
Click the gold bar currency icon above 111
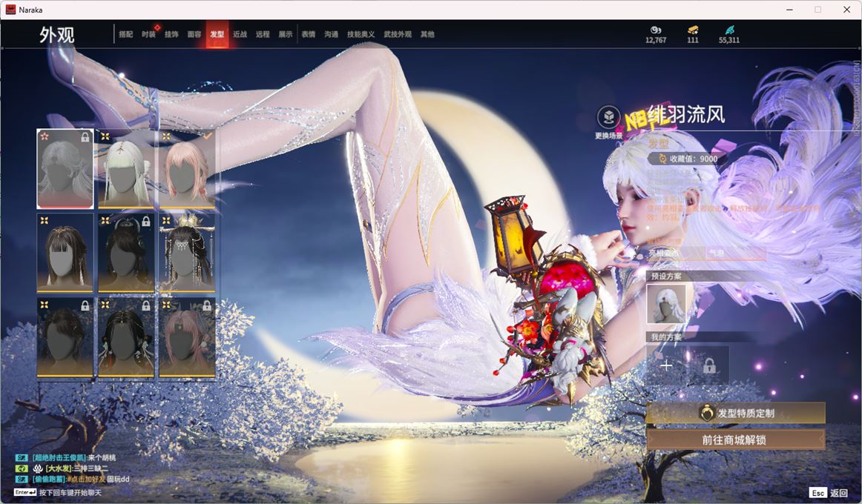pyautogui.click(x=693, y=30)
